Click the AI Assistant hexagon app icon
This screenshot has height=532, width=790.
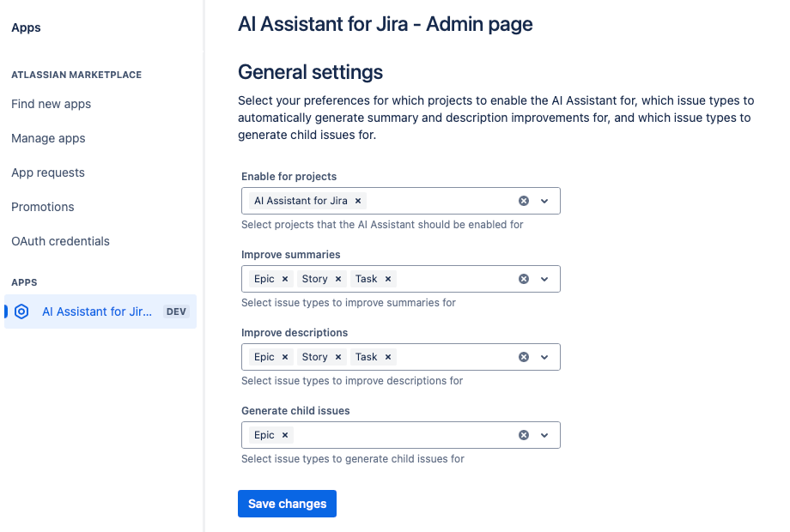[x=21, y=311]
